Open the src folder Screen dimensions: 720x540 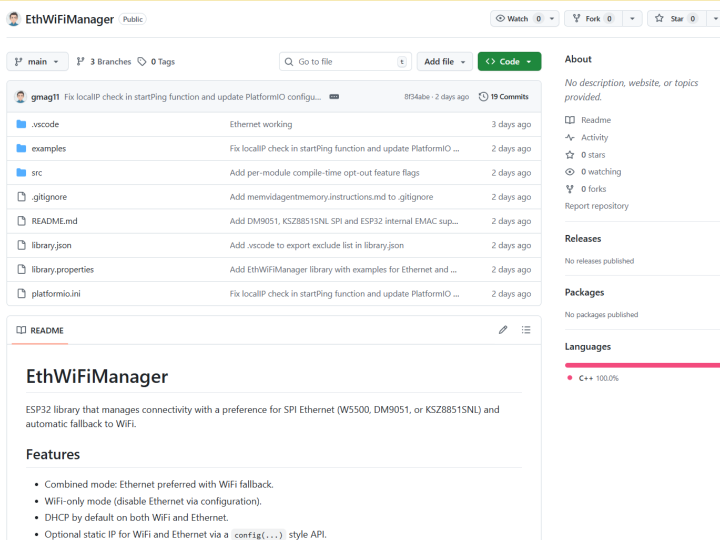tap(36, 172)
